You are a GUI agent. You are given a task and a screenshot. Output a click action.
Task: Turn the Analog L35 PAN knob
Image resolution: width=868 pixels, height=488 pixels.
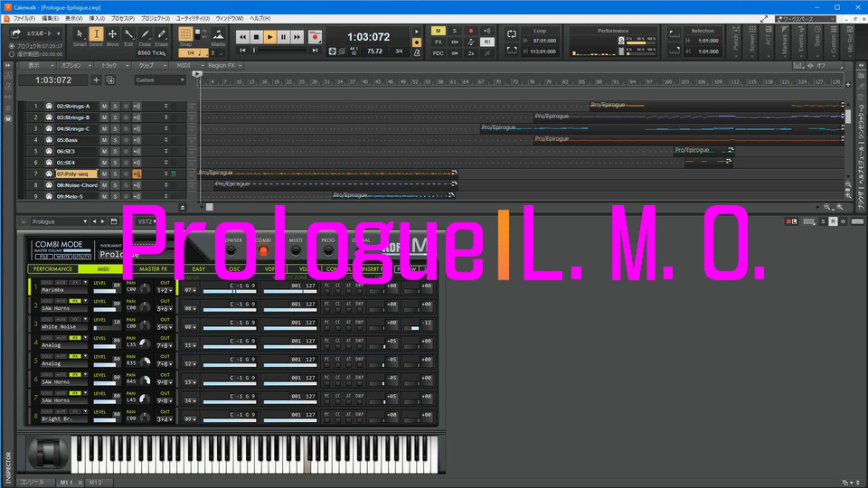pyautogui.click(x=145, y=343)
